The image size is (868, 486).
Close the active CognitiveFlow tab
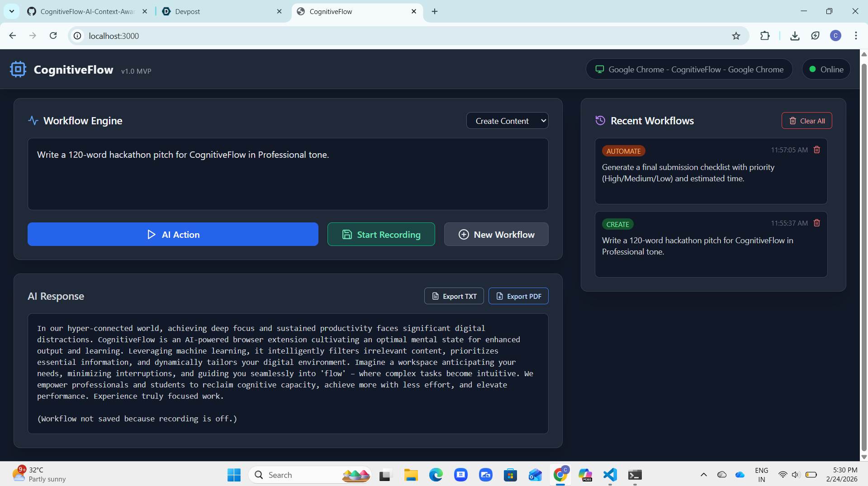pos(414,11)
